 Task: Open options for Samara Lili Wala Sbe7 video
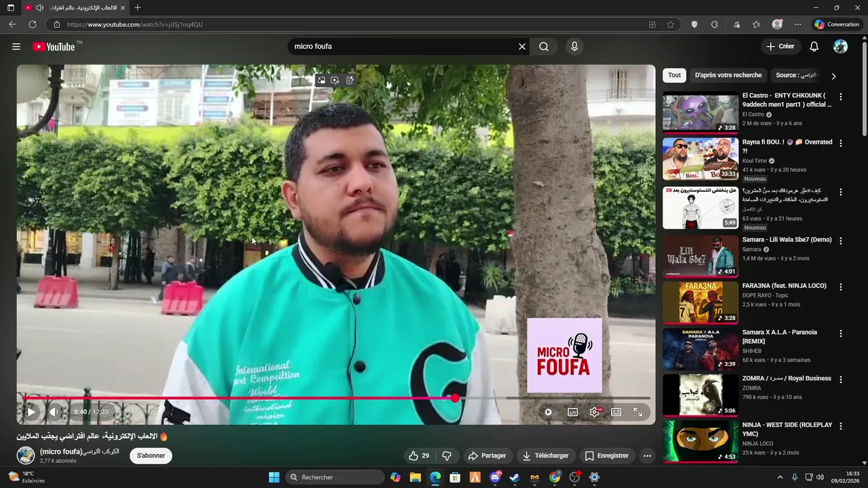tap(841, 241)
